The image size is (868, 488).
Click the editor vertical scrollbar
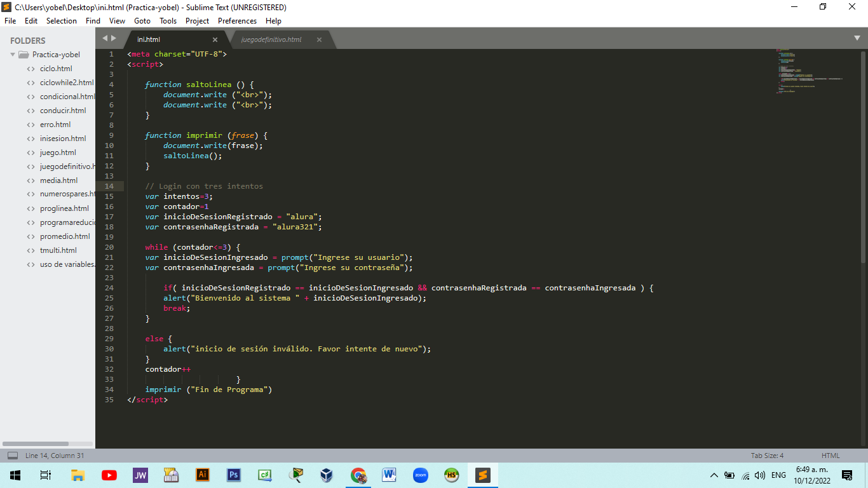pos(863,156)
